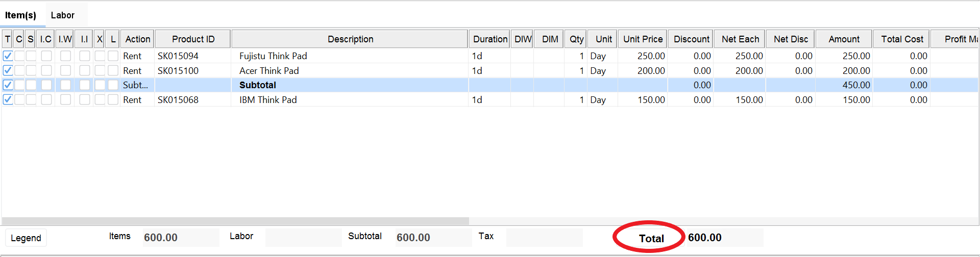Click the Legend button
Viewport: 980px width, 257px height.
(x=26, y=238)
